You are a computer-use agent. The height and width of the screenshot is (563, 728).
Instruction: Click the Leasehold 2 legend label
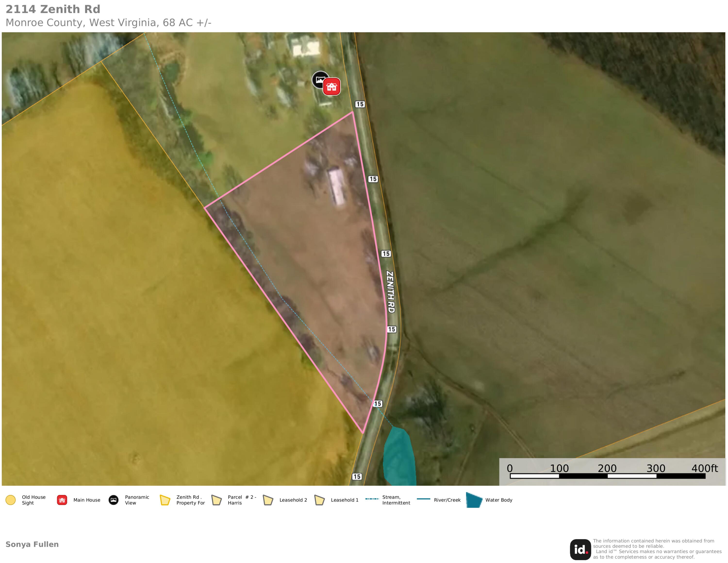tap(293, 500)
